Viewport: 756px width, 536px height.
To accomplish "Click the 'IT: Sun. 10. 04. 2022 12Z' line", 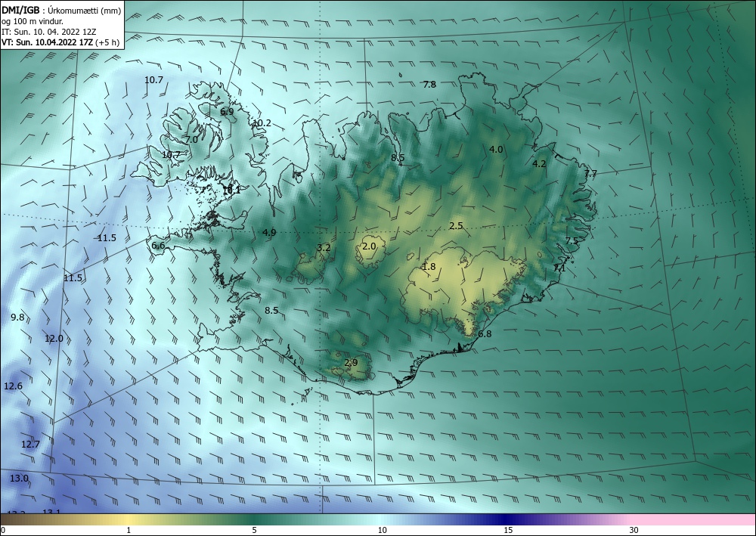I will tap(48, 32).
